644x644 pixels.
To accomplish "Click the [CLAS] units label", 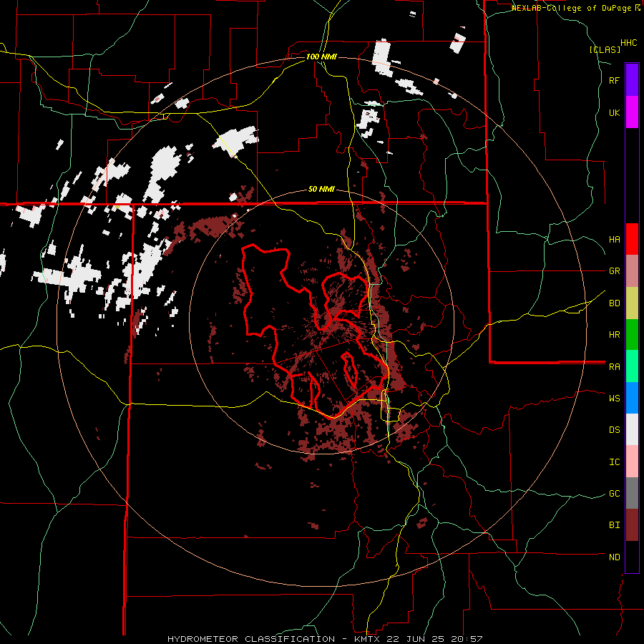I will point(605,50).
